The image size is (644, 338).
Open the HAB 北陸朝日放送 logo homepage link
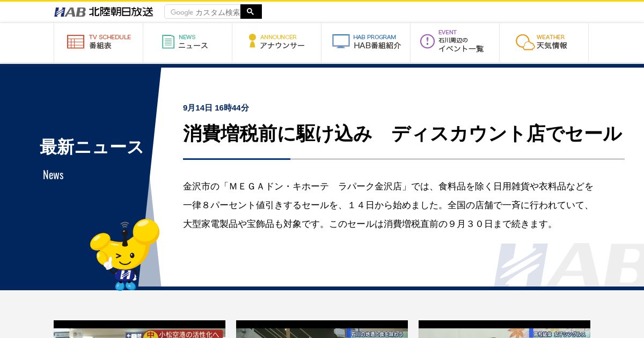[104, 12]
